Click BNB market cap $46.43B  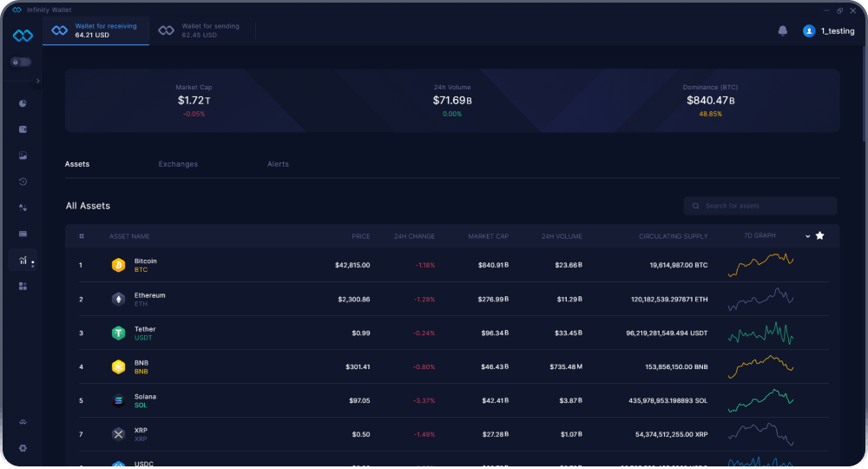(x=495, y=367)
